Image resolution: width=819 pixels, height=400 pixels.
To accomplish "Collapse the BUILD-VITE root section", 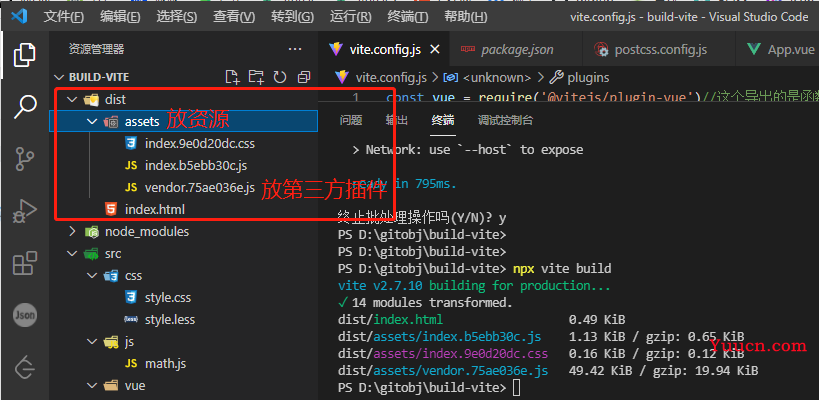I will click(x=58, y=77).
